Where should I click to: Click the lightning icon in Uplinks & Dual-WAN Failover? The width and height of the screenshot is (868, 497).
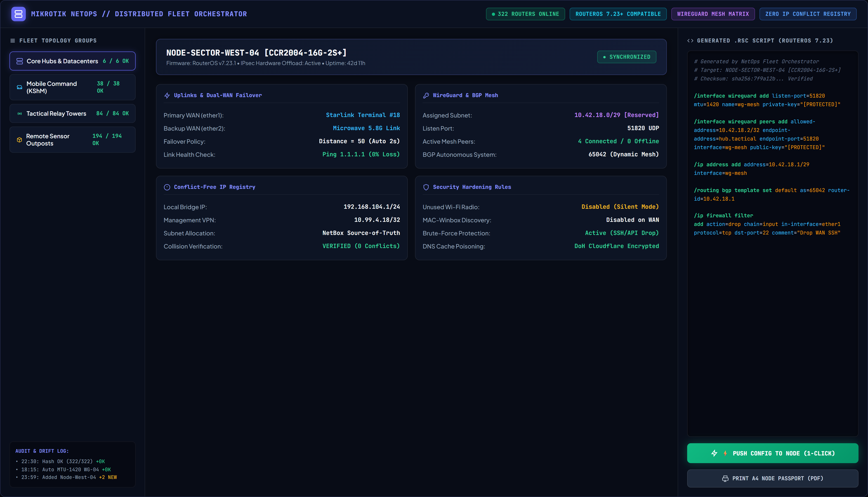pyautogui.click(x=167, y=96)
